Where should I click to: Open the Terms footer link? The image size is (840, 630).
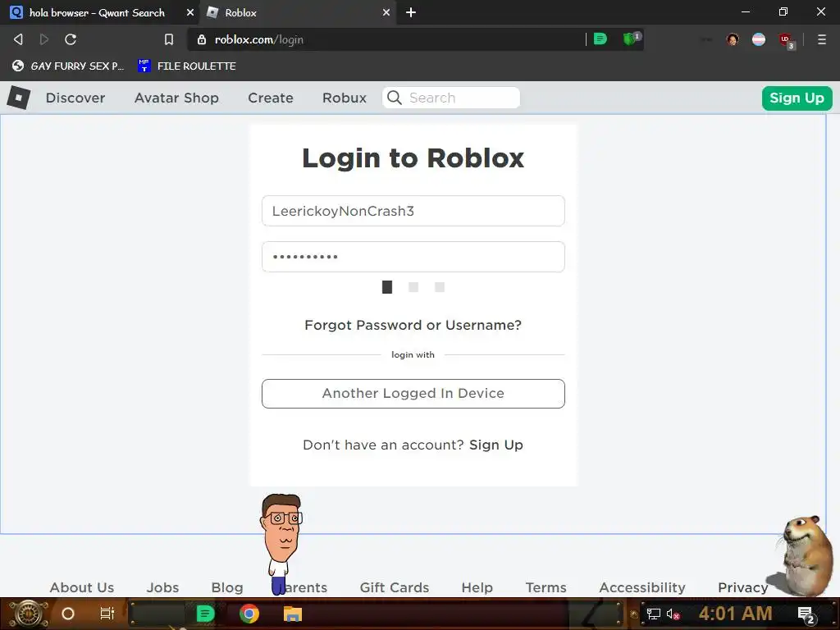546,587
